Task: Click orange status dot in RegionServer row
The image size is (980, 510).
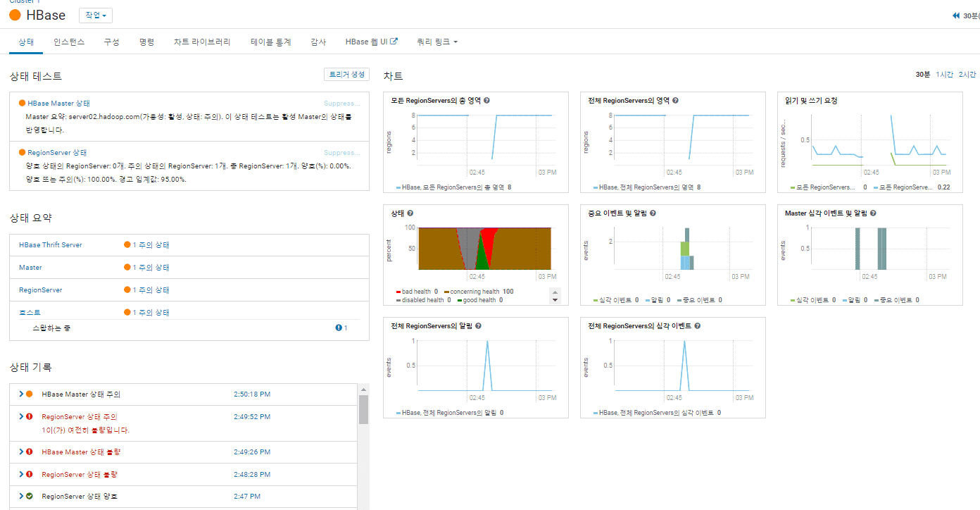Action: point(127,290)
